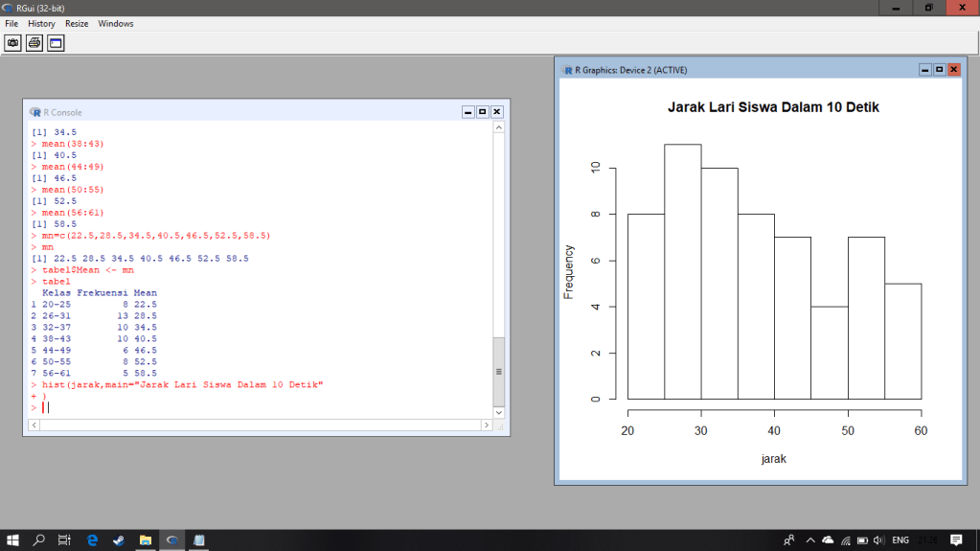Close the R Graphics Device 2 window

pos(953,70)
